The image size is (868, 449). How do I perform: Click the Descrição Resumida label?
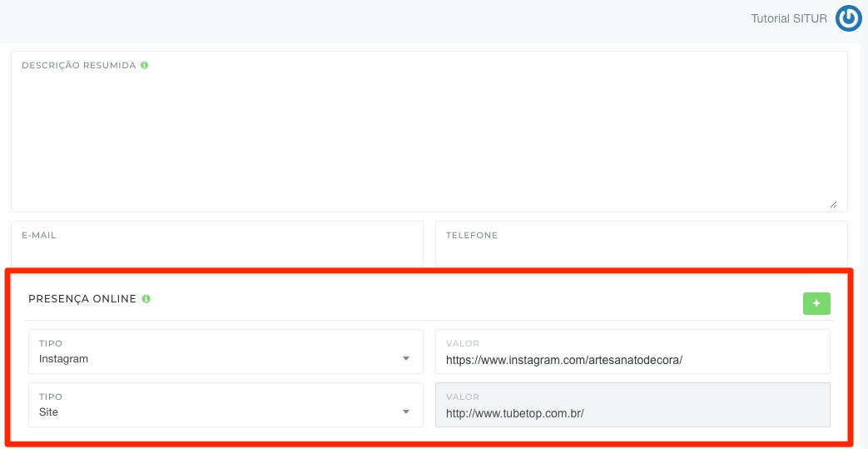(78, 65)
